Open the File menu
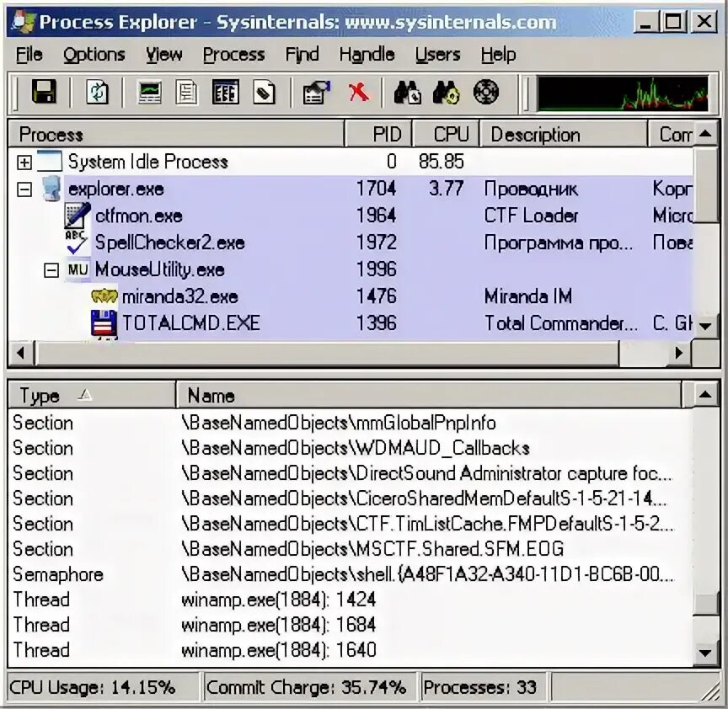The image size is (728, 709). 29,55
